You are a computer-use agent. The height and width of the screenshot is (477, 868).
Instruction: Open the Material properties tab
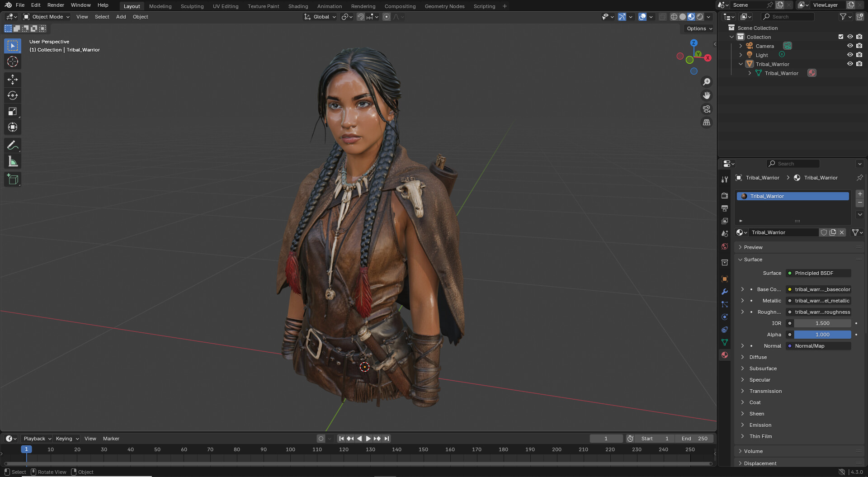[x=725, y=355]
